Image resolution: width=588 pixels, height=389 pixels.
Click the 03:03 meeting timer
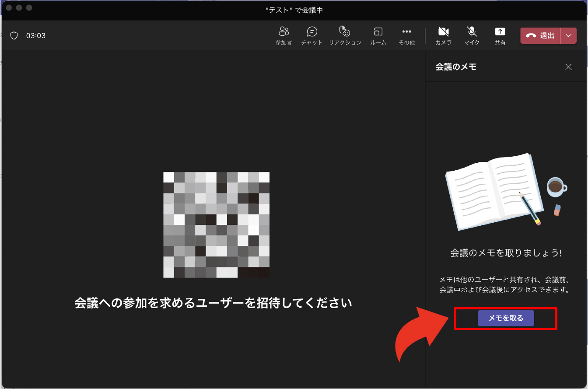(36, 36)
